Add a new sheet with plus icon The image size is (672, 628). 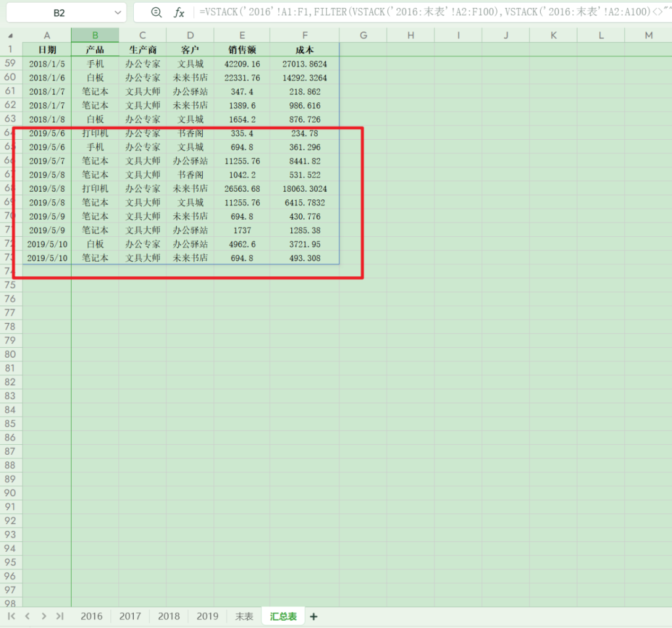coord(314,616)
